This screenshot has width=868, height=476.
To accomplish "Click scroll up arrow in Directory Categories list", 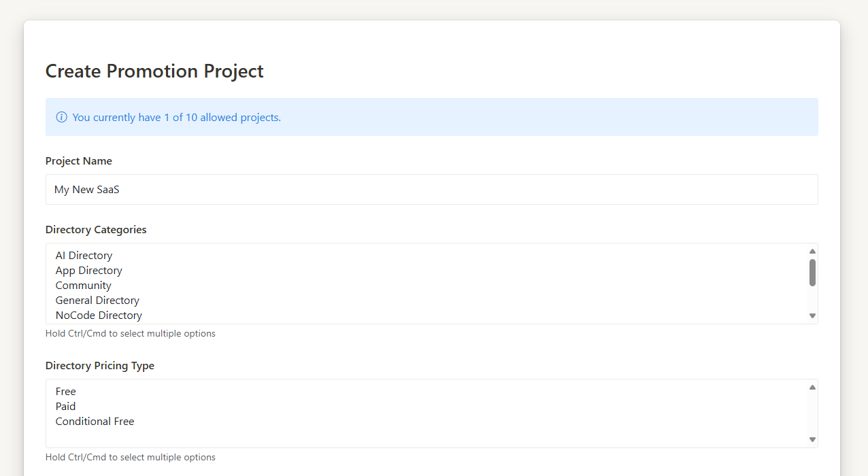I will [812, 251].
